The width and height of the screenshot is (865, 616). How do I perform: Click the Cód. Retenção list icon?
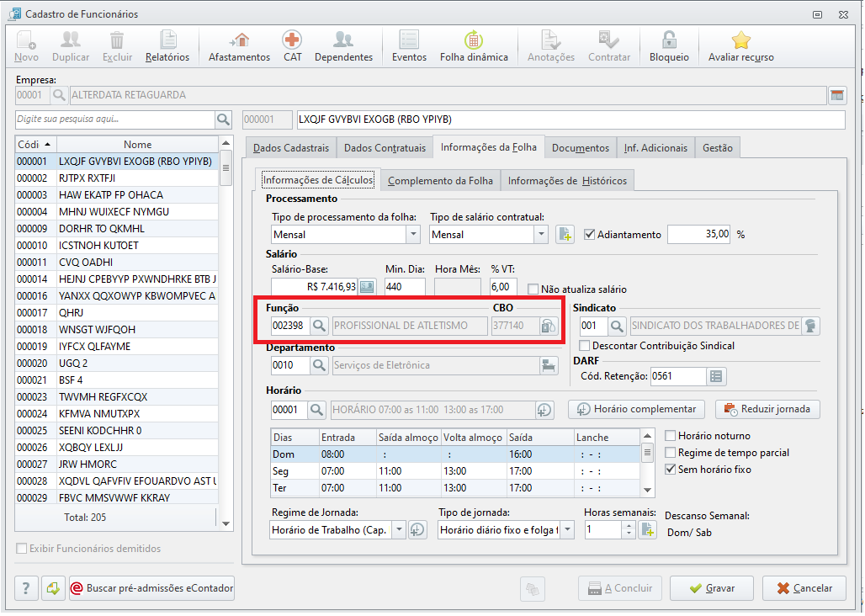[716, 376]
